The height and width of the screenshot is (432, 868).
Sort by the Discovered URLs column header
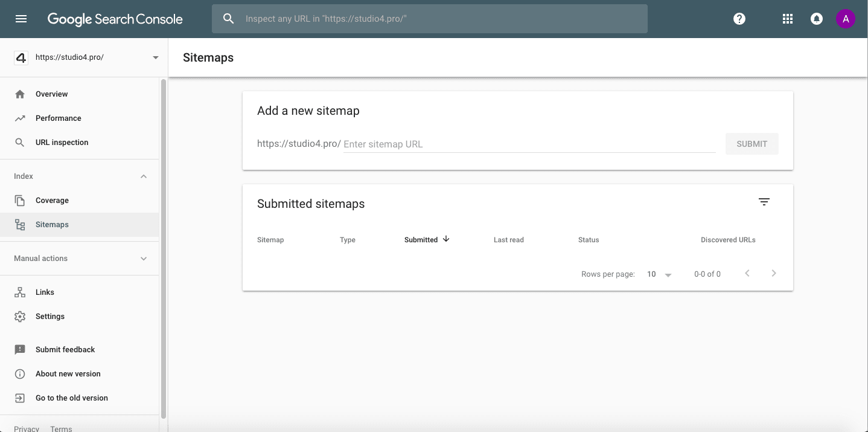coord(728,240)
